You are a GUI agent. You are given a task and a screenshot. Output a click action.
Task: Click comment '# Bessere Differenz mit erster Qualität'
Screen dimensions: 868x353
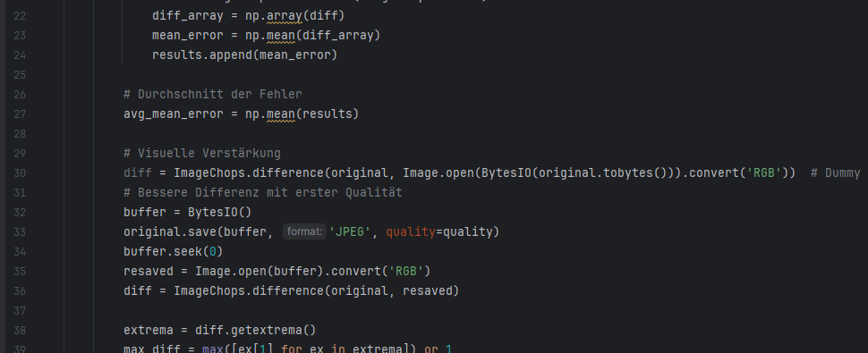tap(263, 193)
